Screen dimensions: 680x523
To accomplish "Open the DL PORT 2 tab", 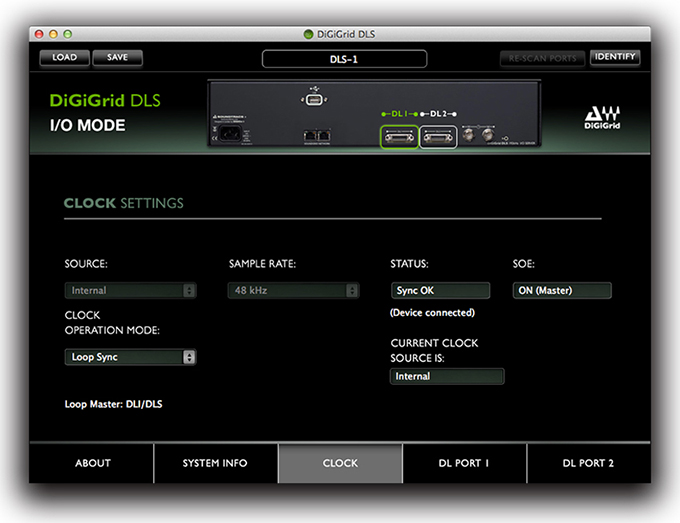I will tap(589, 463).
